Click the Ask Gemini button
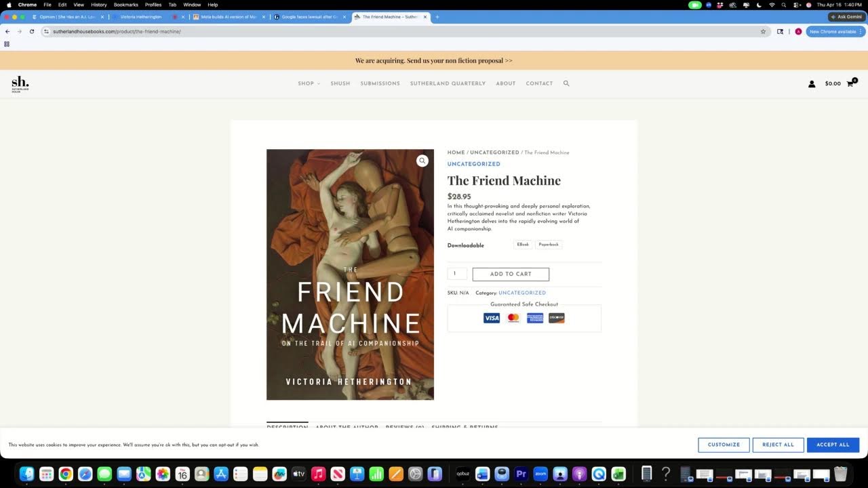The width and height of the screenshot is (868, 488). click(x=846, y=17)
